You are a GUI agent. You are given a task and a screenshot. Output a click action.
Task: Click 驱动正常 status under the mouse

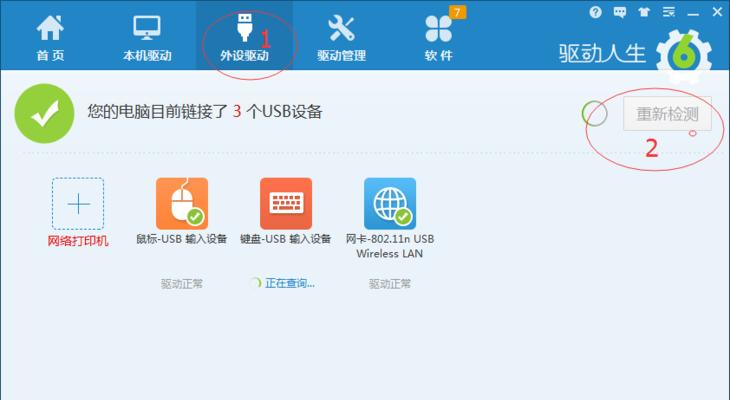[182, 284]
